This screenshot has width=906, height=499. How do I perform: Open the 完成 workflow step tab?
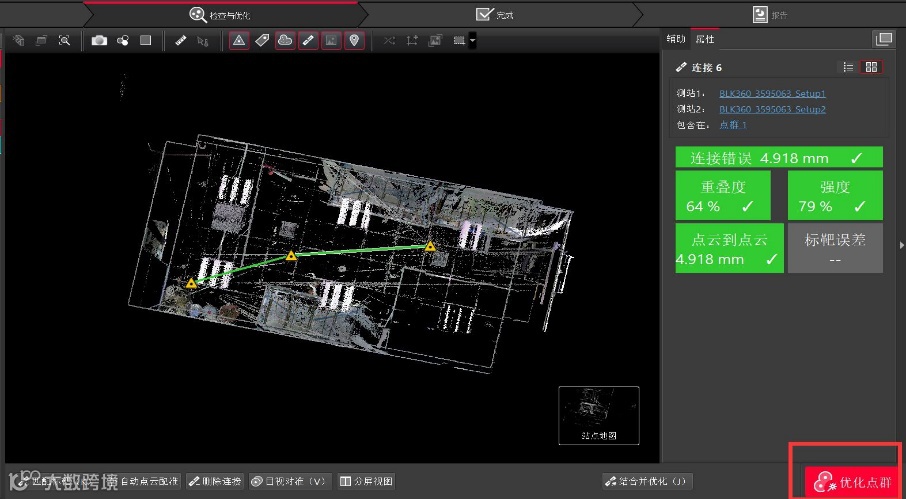pyautogui.click(x=497, y=14)
